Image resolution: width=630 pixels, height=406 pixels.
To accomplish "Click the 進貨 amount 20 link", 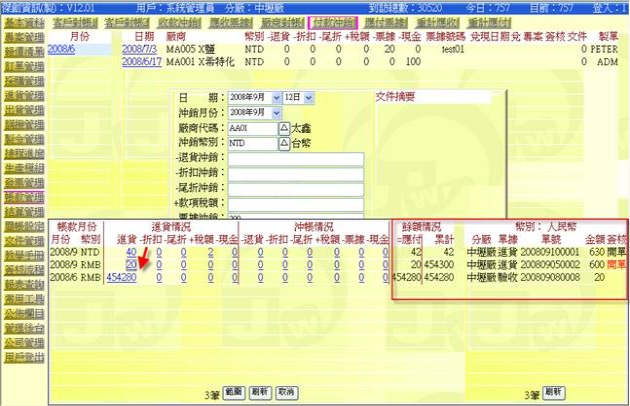I will coord(130,265).
